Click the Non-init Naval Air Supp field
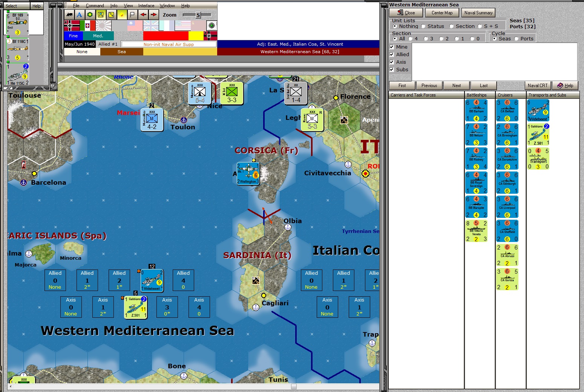584x392 pixels. (169, 44)
